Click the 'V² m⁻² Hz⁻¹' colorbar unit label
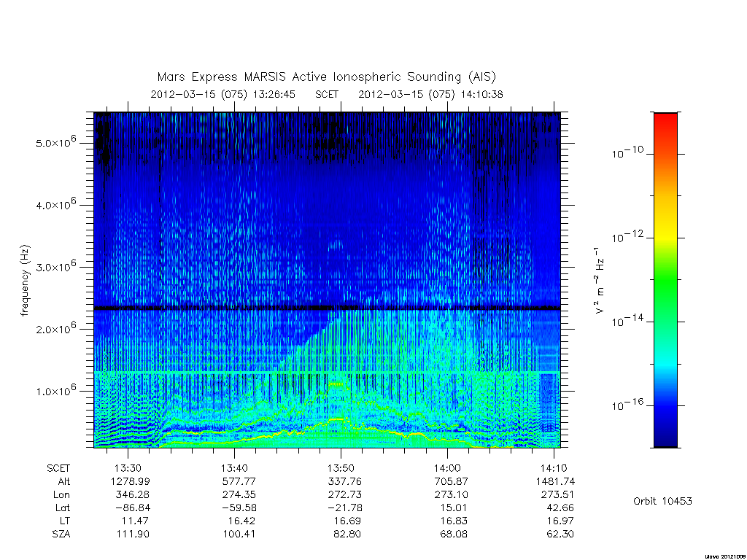The width and height of the screenshot is (747, 560). point(600,281)
